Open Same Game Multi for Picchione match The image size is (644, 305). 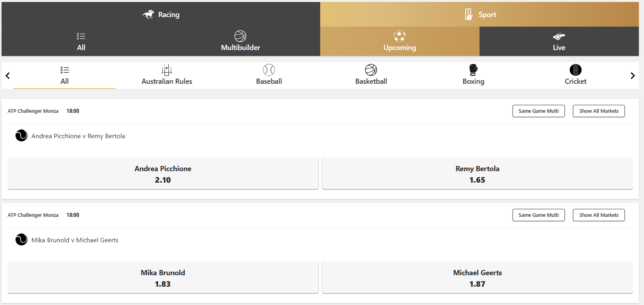coord(539,111)
